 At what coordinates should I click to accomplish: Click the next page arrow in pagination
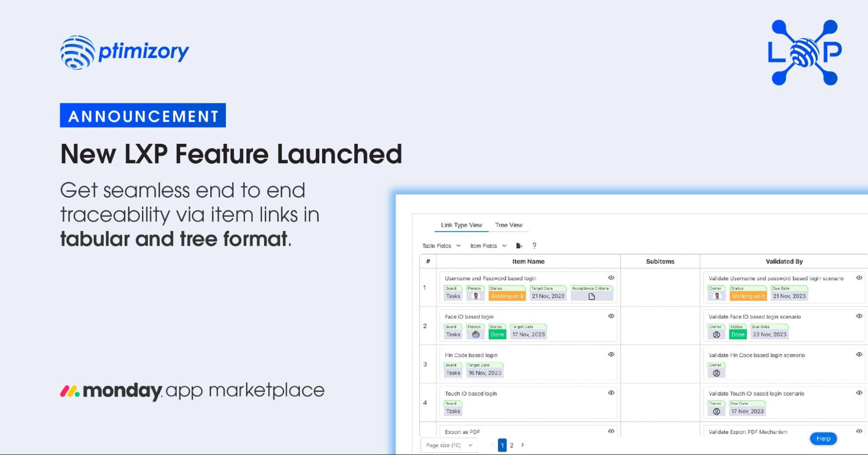[522, 445]
